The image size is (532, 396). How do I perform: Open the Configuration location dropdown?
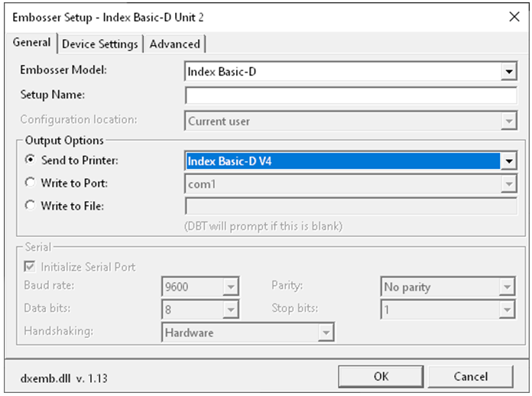pyautogui.click(x=351, y=121)
